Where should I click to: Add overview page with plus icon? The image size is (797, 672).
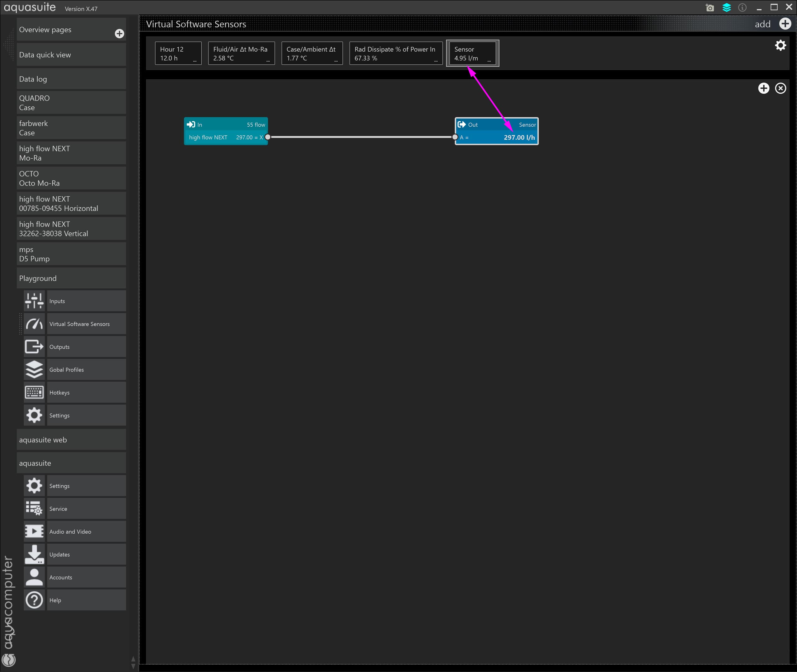tap(119, 34)
